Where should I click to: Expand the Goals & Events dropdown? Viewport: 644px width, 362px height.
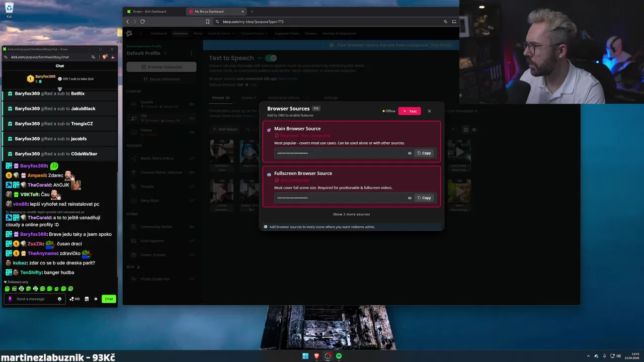pos(220,34)
